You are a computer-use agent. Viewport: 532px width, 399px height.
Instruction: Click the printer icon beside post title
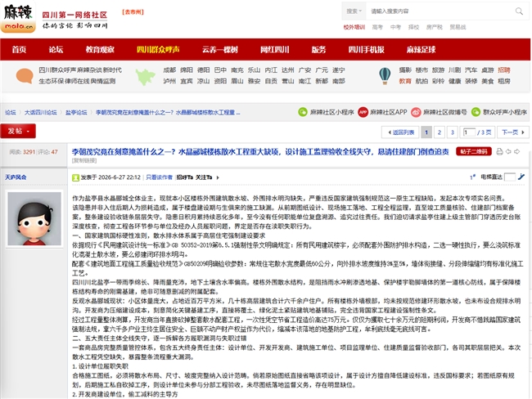[x=499, y=151]
